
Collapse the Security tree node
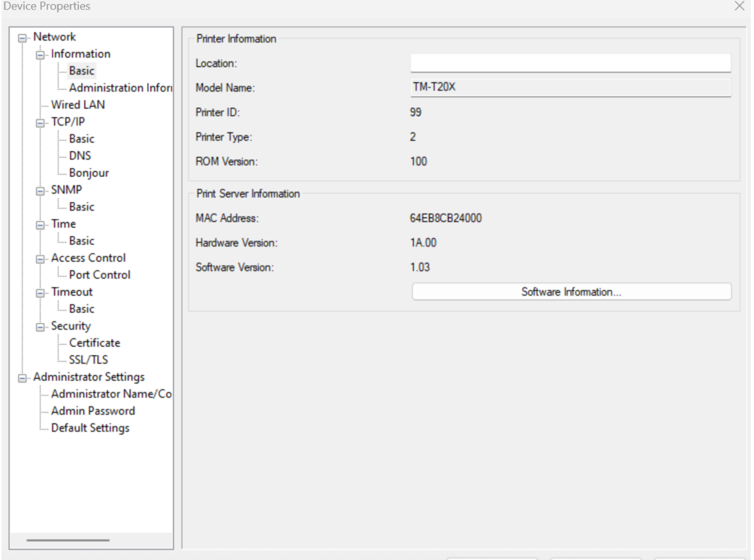tap(40, 327)
